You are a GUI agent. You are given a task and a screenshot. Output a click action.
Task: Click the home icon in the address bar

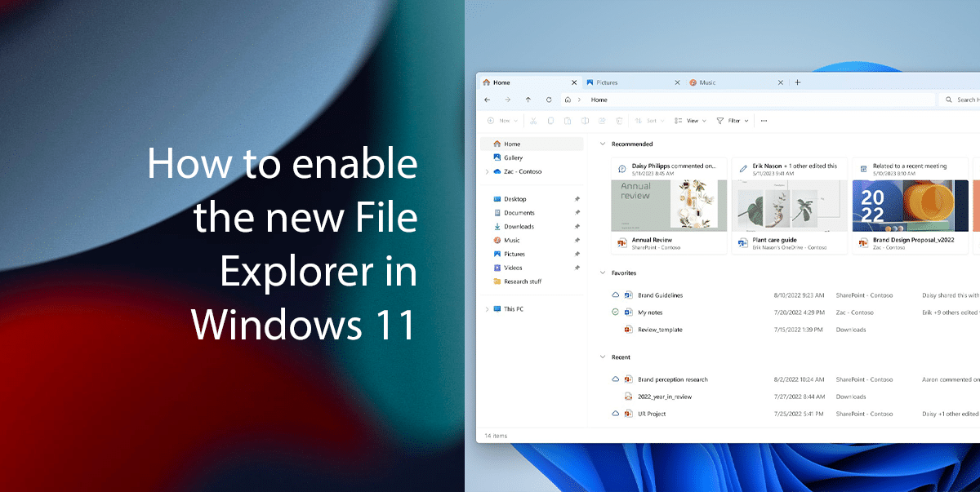[568, 100]
